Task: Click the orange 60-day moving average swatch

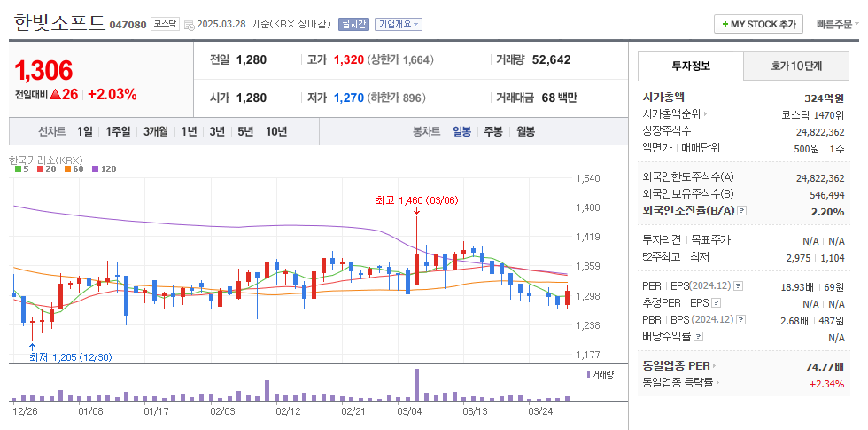Action: [67, 169]
